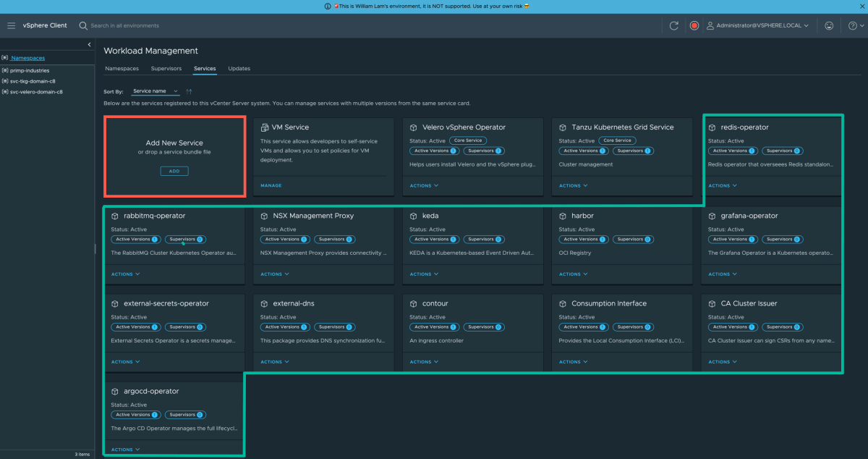Expand ACTIONS on NSX Management Proxy card
The height and width of the screenshot is (459, 868).
click(274, 274)
